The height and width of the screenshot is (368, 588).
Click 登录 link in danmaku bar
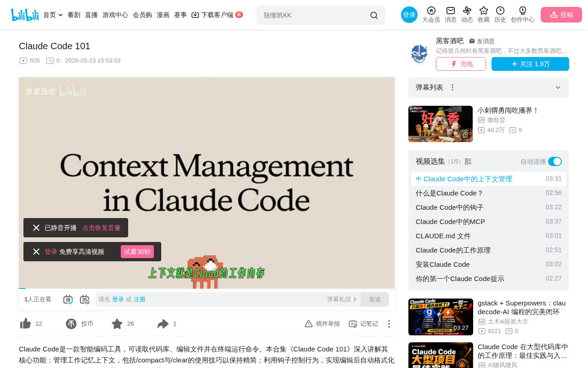[x=118, y=299]
